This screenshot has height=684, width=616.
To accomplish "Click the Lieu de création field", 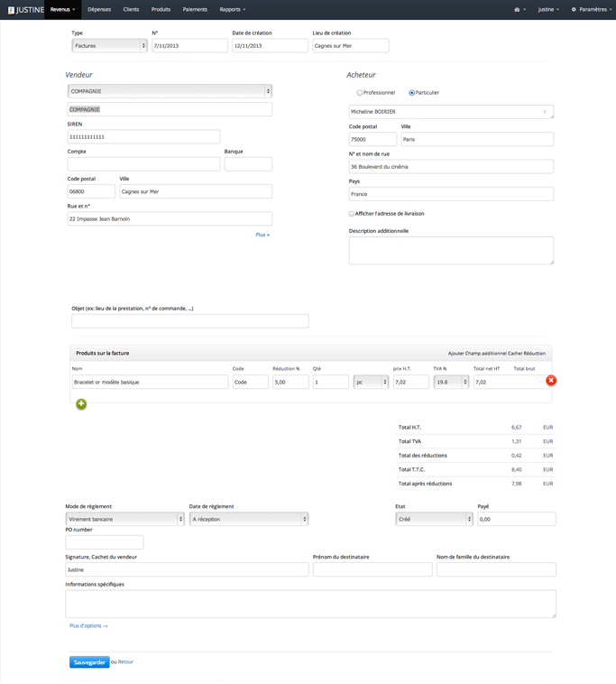I will click(351, 45).
